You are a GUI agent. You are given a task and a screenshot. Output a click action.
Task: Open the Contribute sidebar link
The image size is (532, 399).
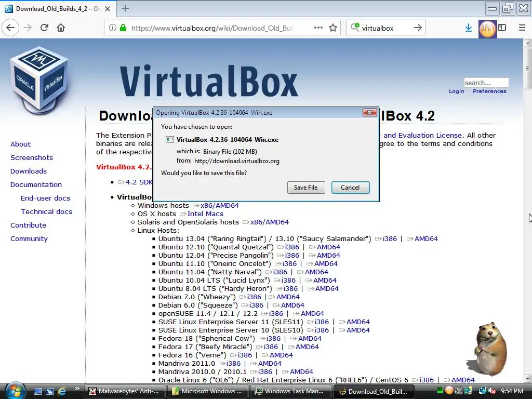point(28,225)
